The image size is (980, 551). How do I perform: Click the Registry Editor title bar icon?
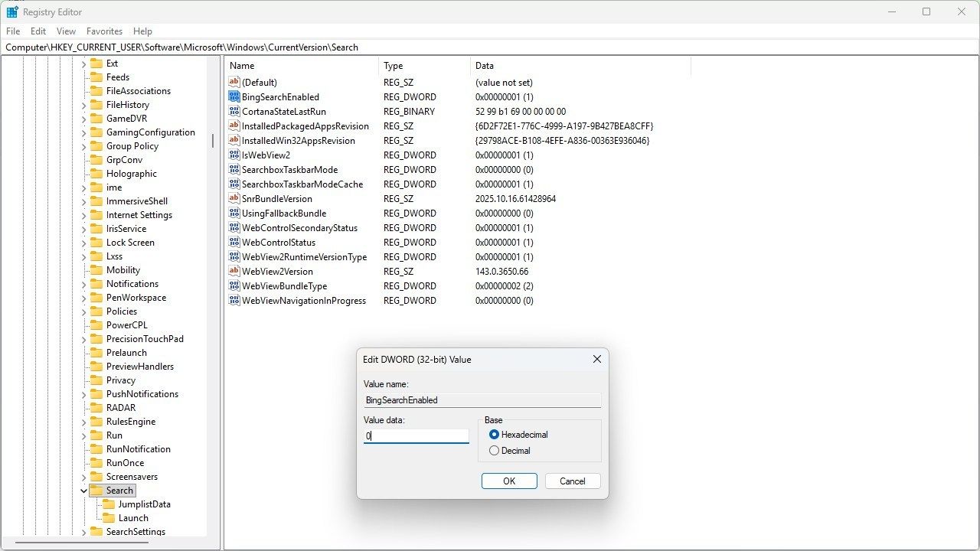[12, 11]
